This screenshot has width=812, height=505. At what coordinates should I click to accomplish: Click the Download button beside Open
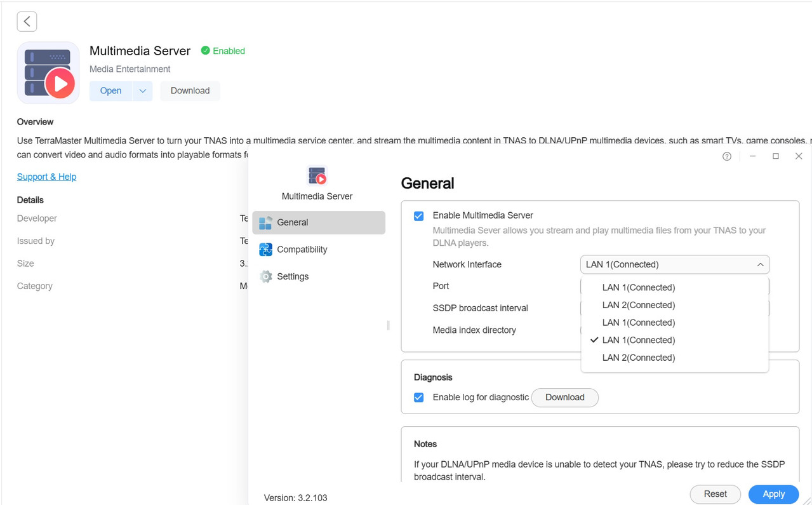(190, 91)
